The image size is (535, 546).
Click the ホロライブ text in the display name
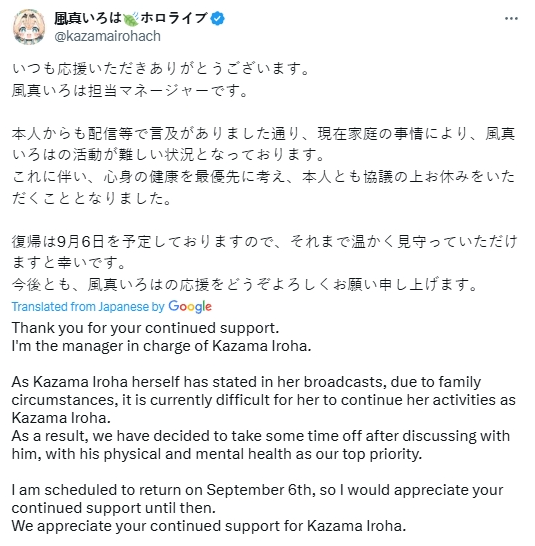pyautogui.click(x=174, y=18)
